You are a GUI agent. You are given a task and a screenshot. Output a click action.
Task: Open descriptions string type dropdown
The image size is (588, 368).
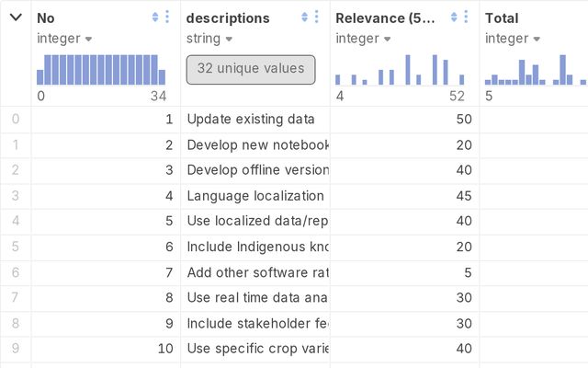(x=208, y=39)
